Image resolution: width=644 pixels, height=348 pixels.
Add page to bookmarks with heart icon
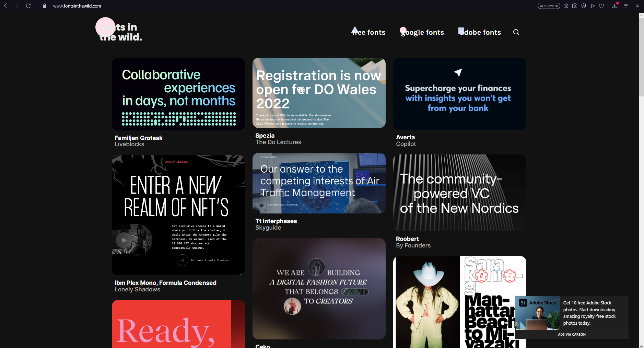601,6
